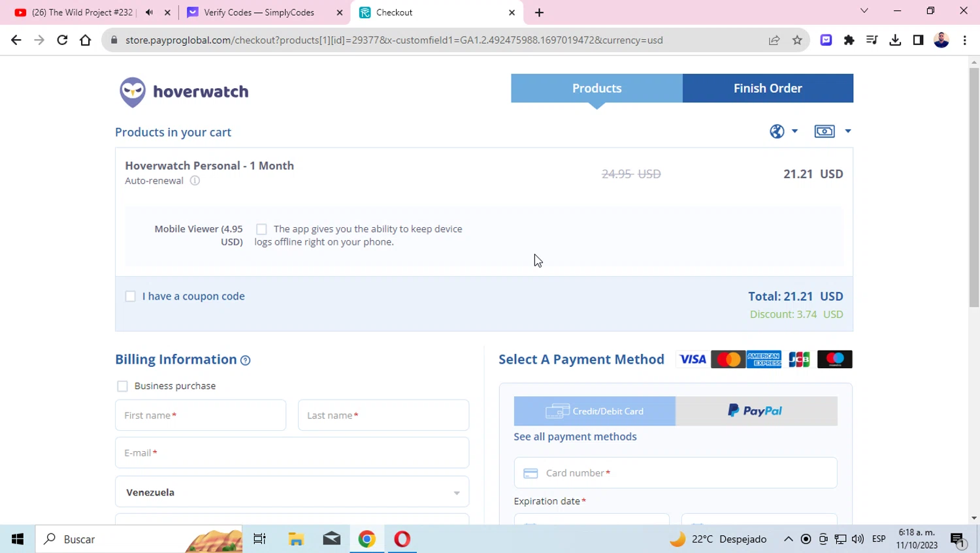Image resolution: width=980 pixels, height=553 pixels.
Task: Show hidden system tray icons
Action: 789,539
